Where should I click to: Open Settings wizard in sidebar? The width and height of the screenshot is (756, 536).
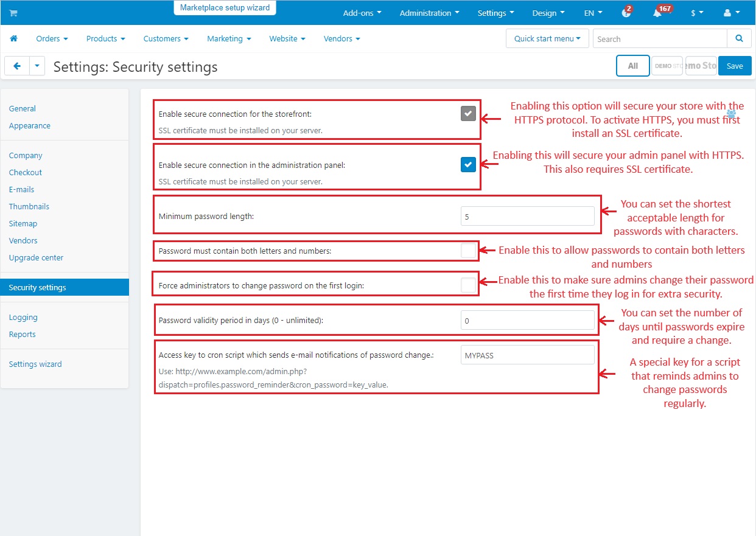point(35,364)
